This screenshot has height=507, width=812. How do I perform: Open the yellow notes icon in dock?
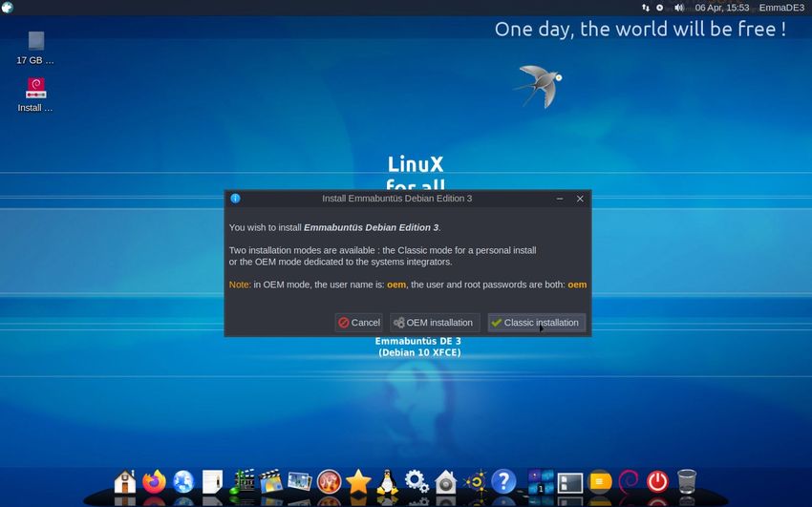pyautogui.click(x=599, y=481)
